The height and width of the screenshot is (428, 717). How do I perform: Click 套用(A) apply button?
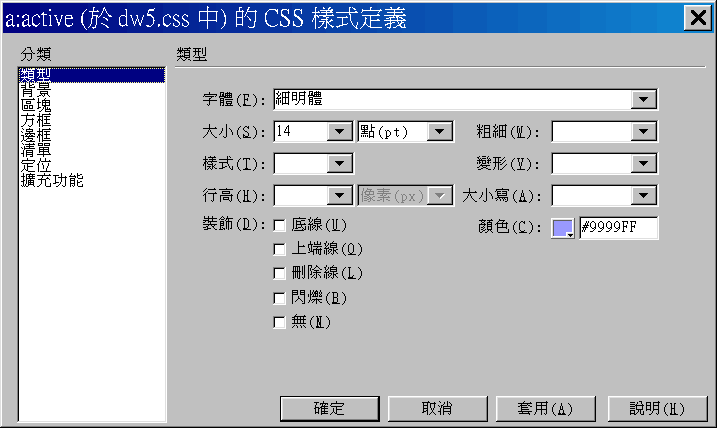[546, 408]
